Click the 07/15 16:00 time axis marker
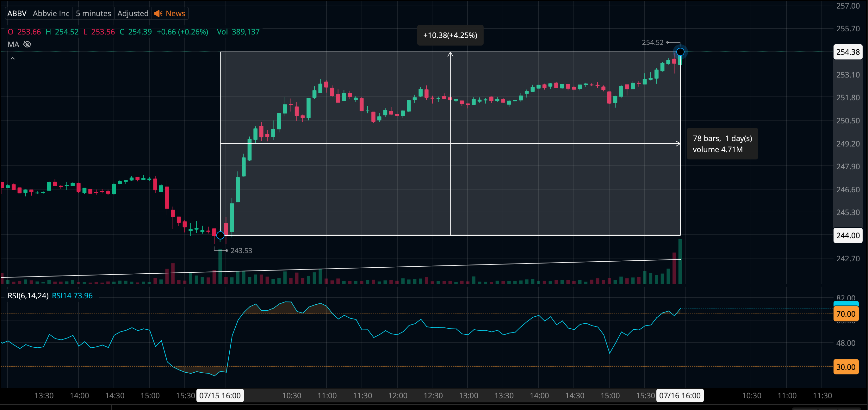The image size is (868, 410). click(220, 395)
